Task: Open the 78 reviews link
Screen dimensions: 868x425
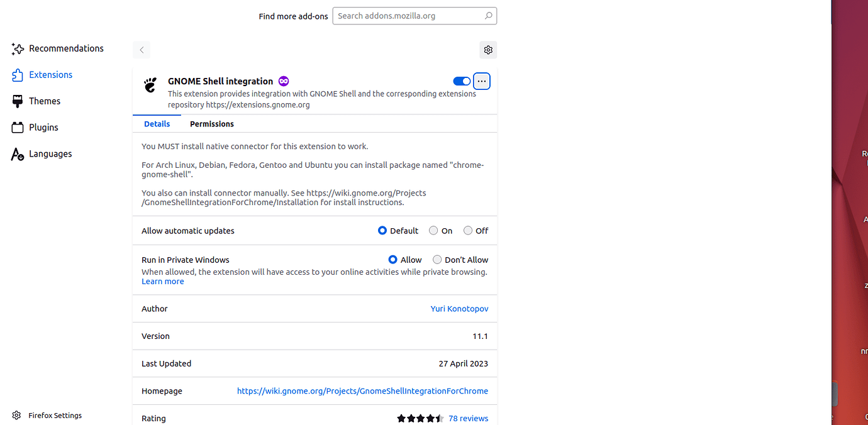Action: [x=468, y=418]
